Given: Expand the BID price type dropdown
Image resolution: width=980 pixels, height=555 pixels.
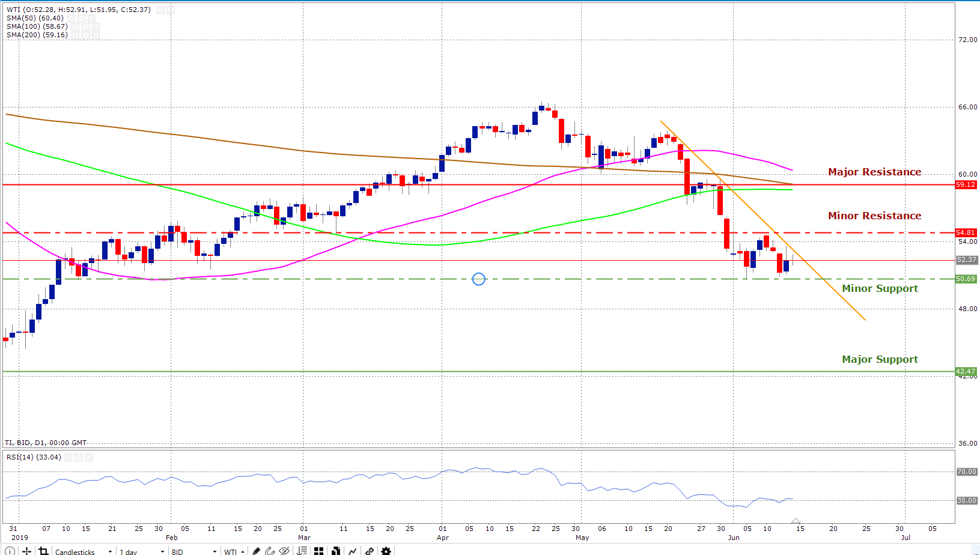Looking at the screenshot, I should [193, 551].
